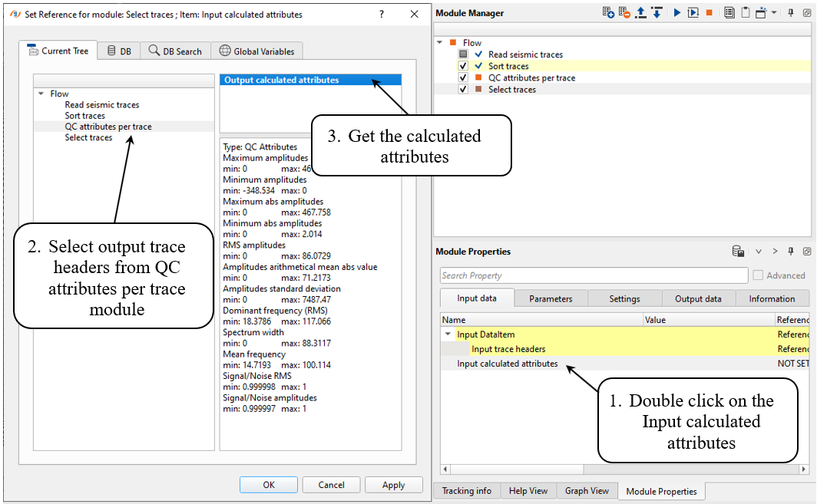The width and height of the screenshot is (817, 504).
Task: Open the dropdown arrow beside the window layout icon
Action: click(x=774, y=13)
